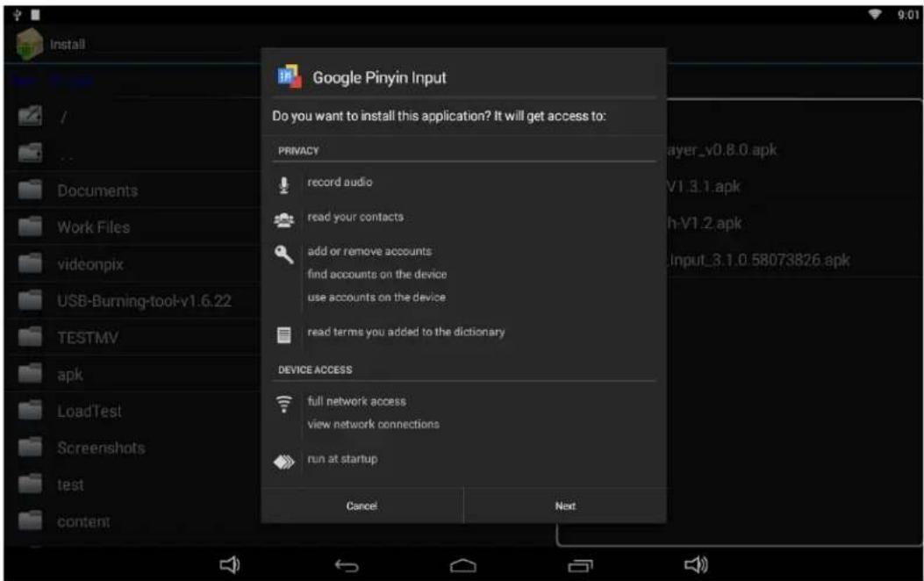Go to the Android home screen
924x581 pixels.
tap(463, 566)
